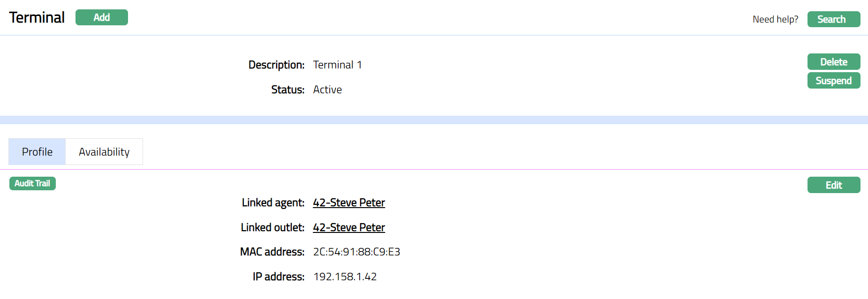Click the MAC address field label
Viewport: 868px width, 299px height.
(x=272, y=252)
